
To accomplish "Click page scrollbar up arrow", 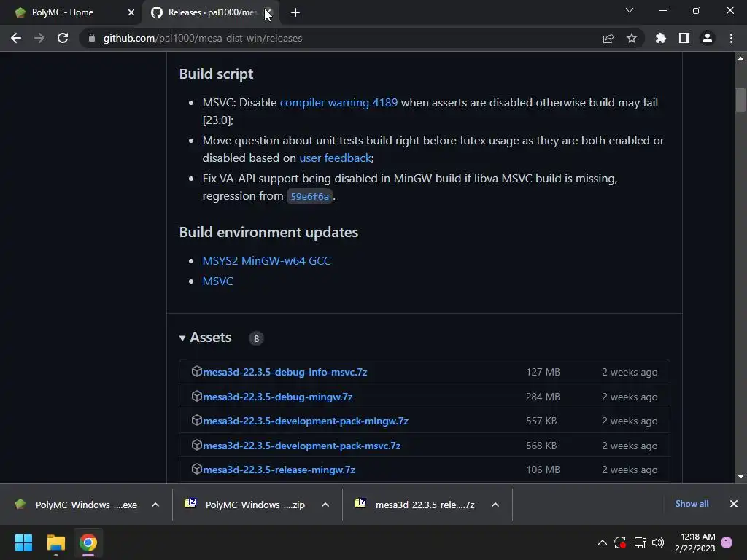I will tap(740, 58).
